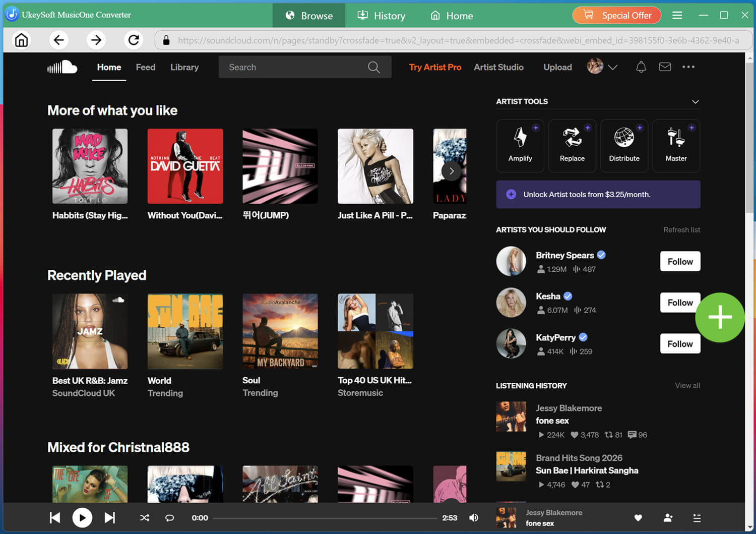Toggle shuffle in player bar

tap(145, 518)
